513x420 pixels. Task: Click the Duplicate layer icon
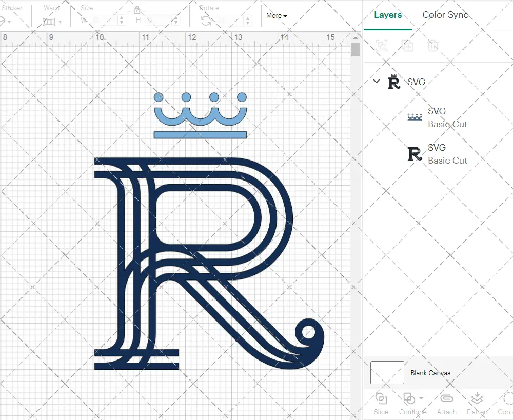pos(407,46)
